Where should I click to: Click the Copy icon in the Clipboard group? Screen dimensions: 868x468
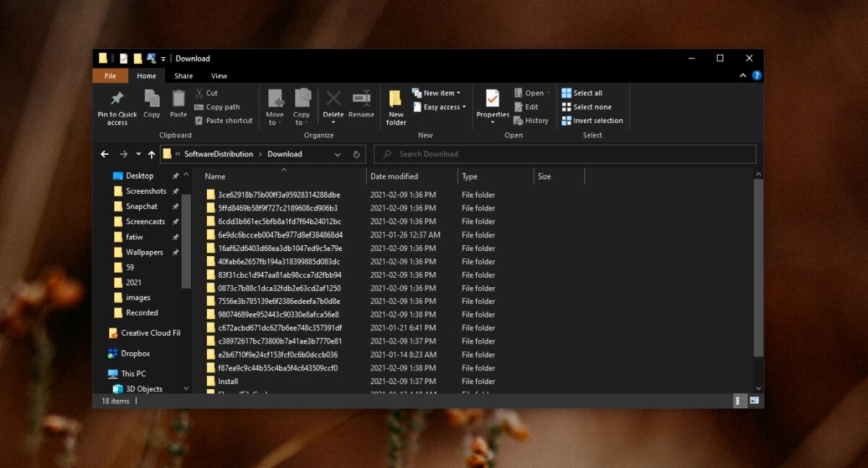tap(151, 103)
